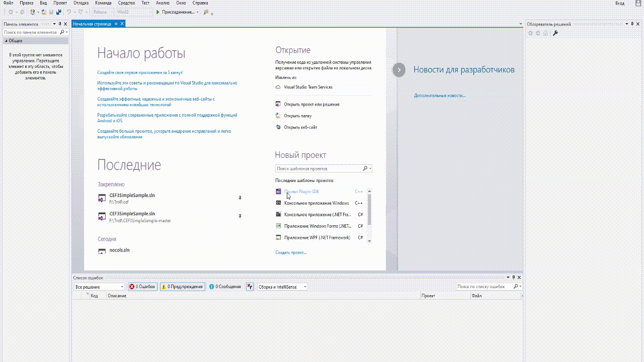Click pin icon for CEF3SimpleSample in CEF3SimpleSample-master

pyautogui.click(x=240, y=216)
